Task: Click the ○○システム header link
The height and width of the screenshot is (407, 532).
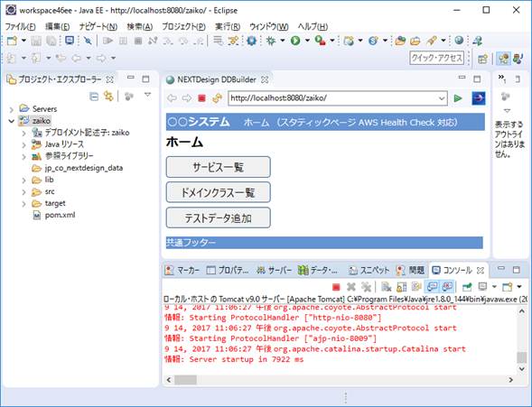Action: (199, 122)
